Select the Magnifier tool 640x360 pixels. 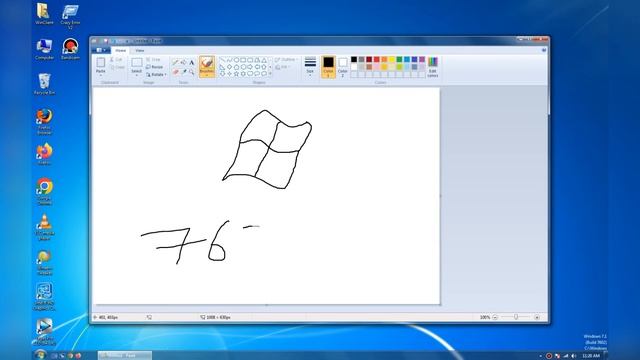pyautogui.click(x=191, y=72)
